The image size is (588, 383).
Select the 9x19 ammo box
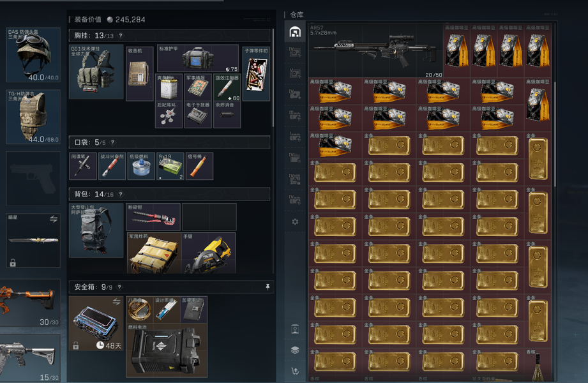click(x=170, y=166)
